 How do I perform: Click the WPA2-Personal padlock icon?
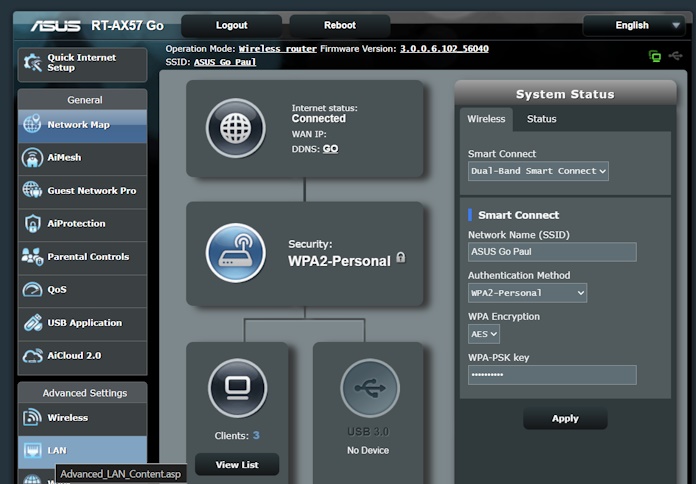tap(401, 257)
